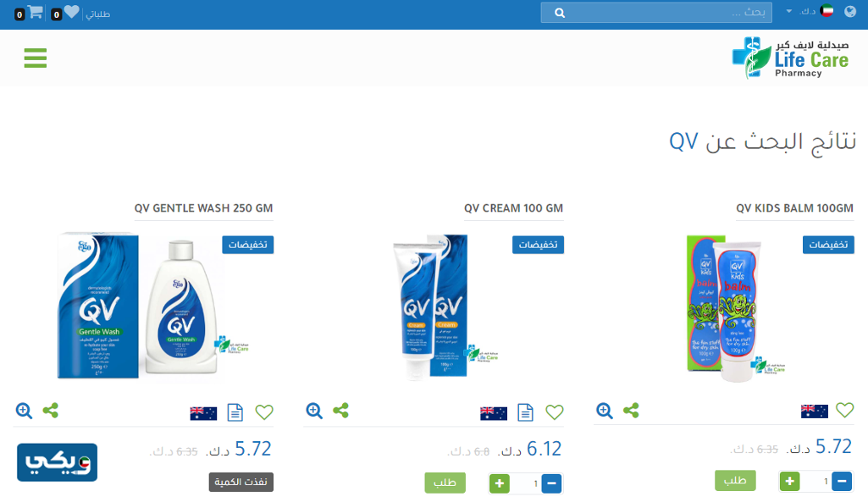Image resolution: width=868 pixels, height=497 pixels.
Task: Open the green hamburger menu
Action: coord(36,58)
